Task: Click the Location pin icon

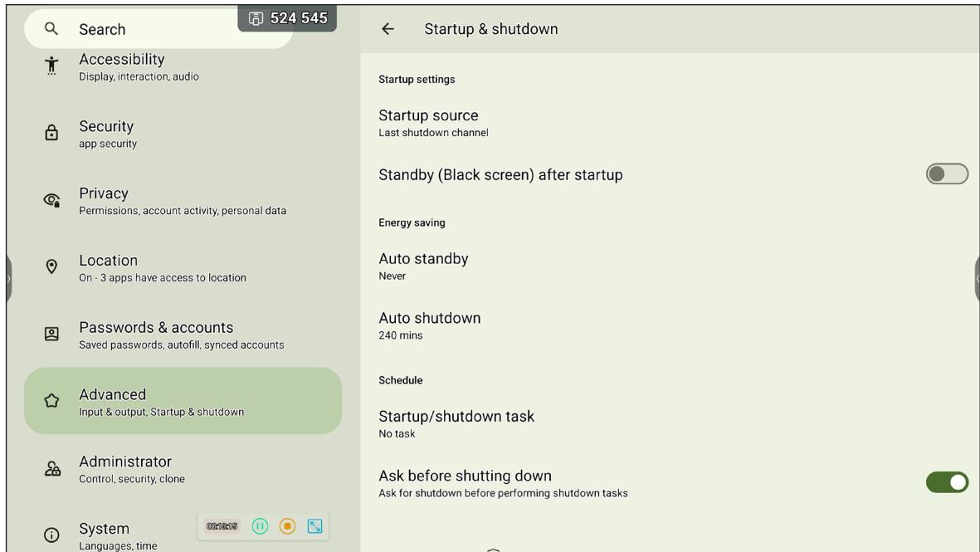Action: point(51,267)
